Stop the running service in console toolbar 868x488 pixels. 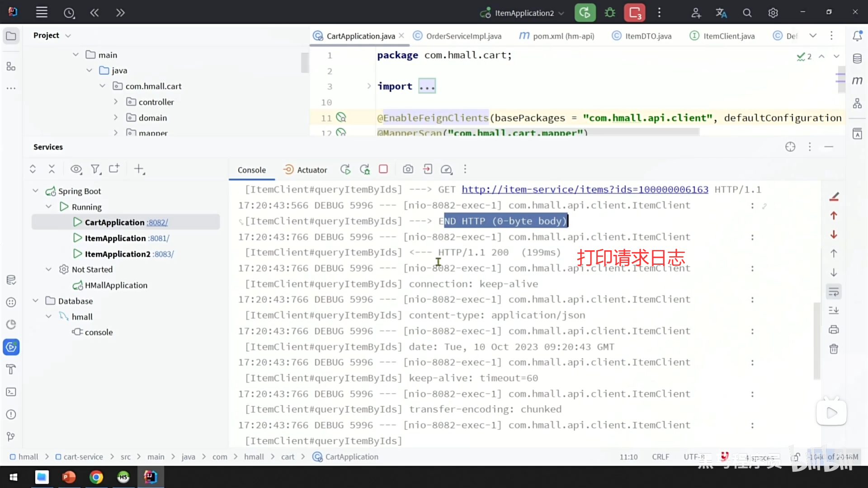click(x=383, y=169)
